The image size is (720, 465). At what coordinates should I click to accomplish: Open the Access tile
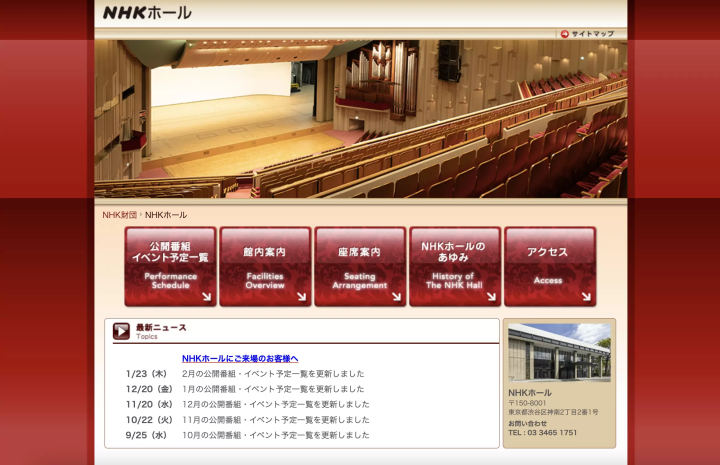tap(550, 266)
